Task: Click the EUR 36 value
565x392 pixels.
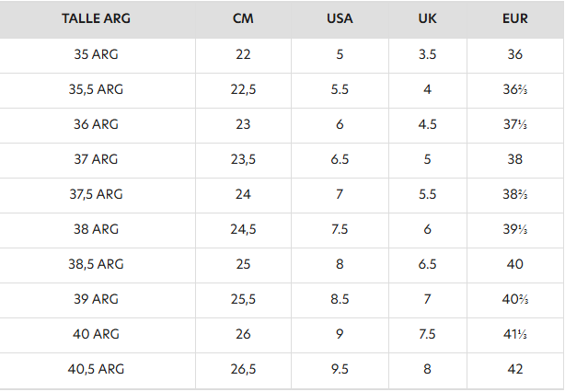Action: click(x=515, y=54)
